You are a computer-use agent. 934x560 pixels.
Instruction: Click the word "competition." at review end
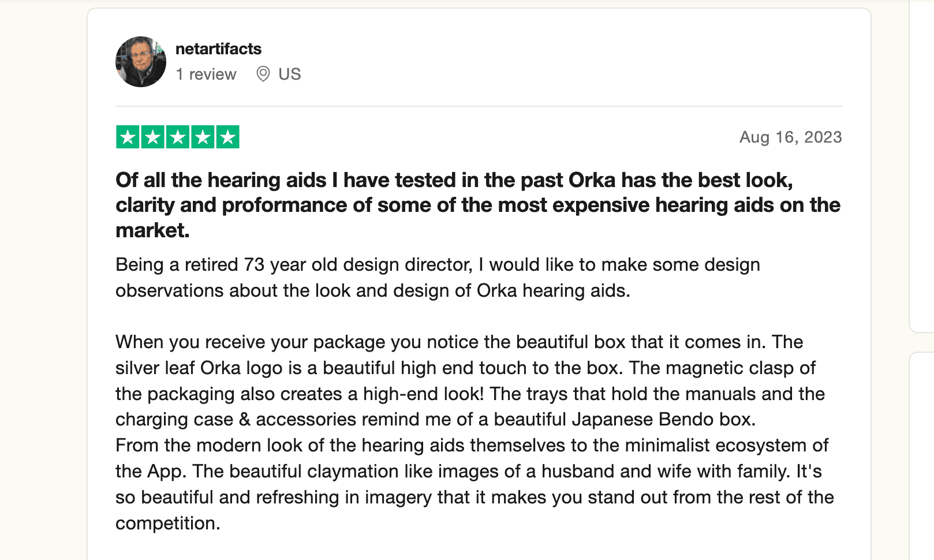click(x=168, y=524)
